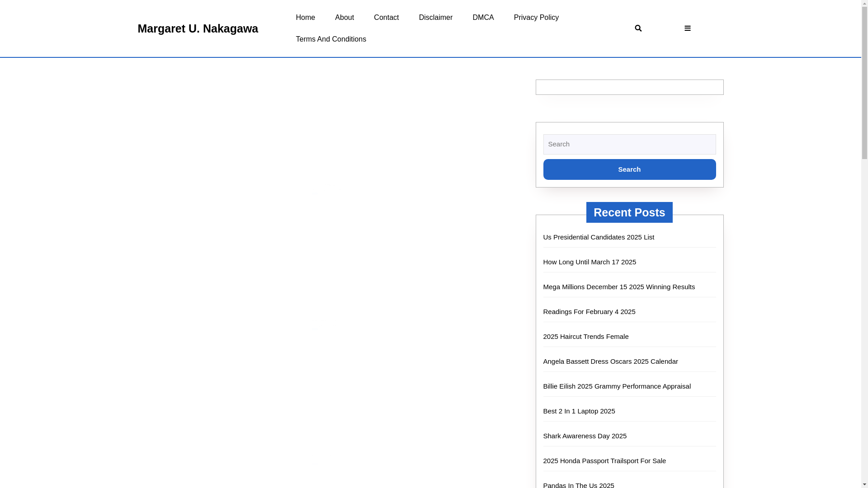868x488 pixels.
Task: Click the blue Search button
Action: coord(629,169)
